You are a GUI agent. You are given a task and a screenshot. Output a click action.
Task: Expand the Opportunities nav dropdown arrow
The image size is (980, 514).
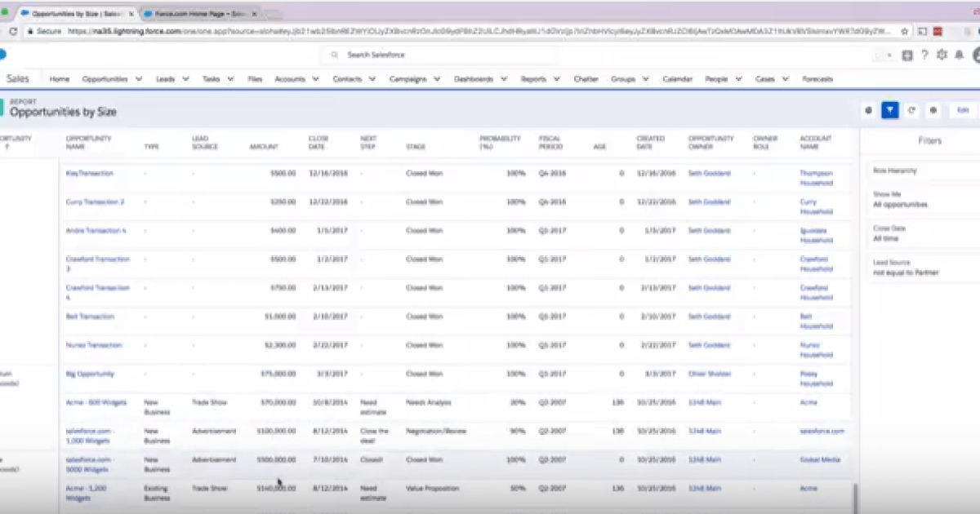[x=139, y=79]
